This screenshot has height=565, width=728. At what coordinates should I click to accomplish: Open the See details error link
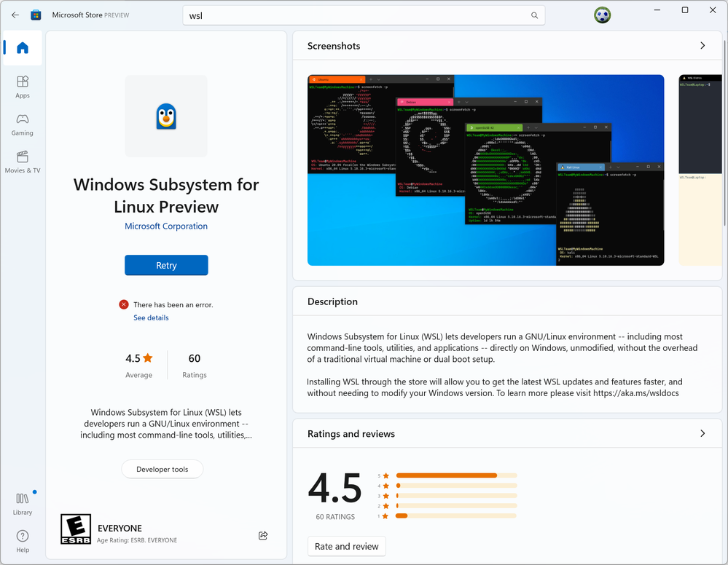coord(151,317)
